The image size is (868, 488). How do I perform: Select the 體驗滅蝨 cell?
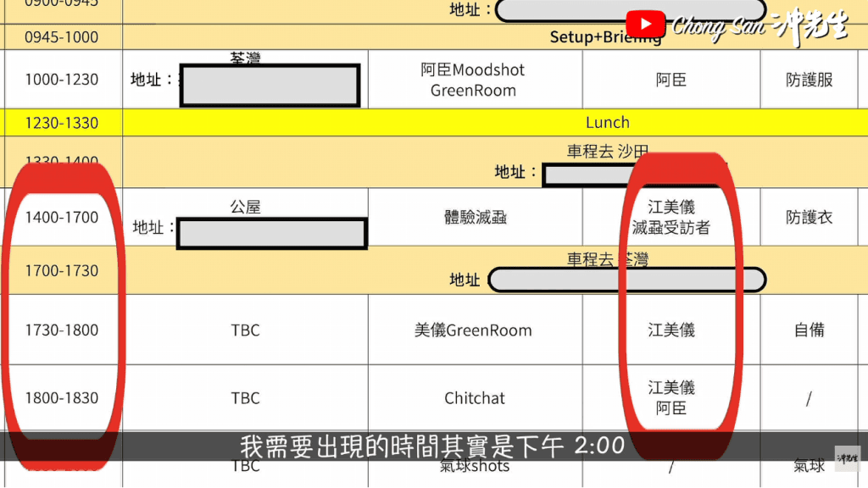click(x=475, y=217)
